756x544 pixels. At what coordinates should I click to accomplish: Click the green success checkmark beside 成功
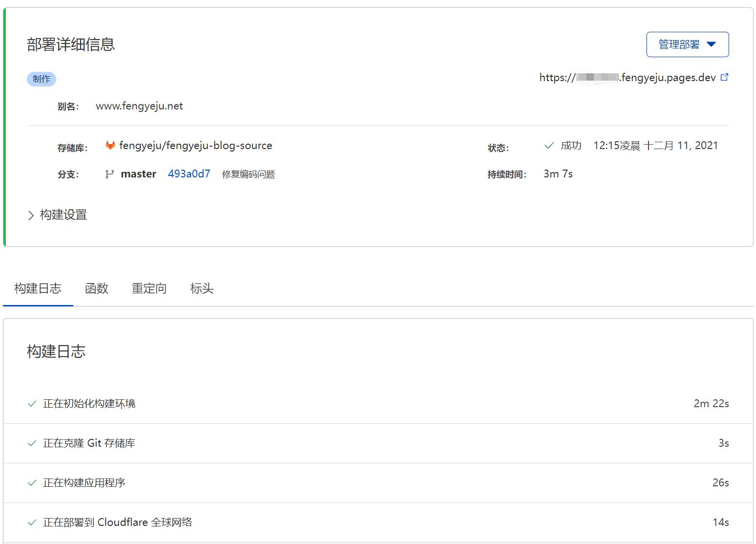tap(548, 145)
